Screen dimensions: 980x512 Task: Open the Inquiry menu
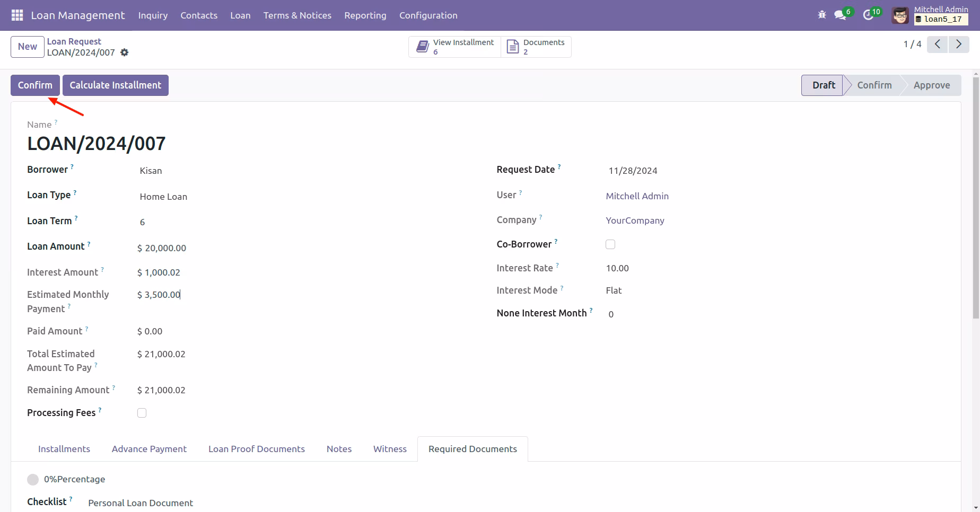(x=153, y=15)
